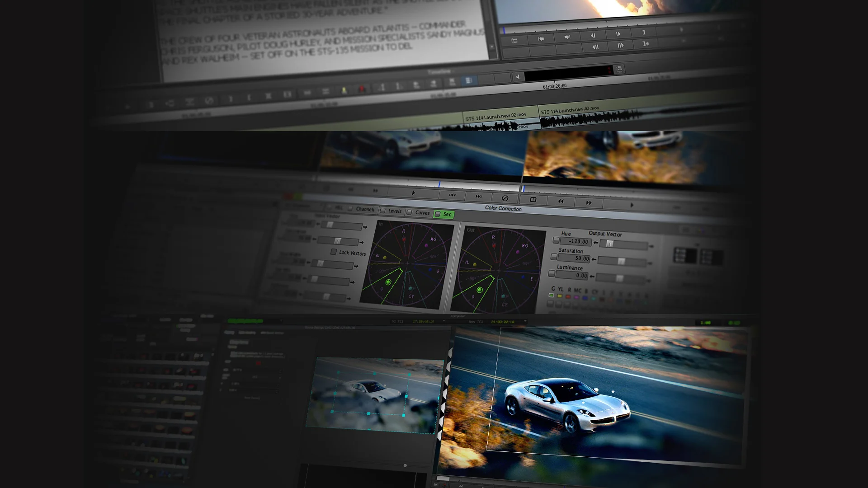Open the audio meter menu button
Viewport: 868px width, 488px height.
pos(619,69)
